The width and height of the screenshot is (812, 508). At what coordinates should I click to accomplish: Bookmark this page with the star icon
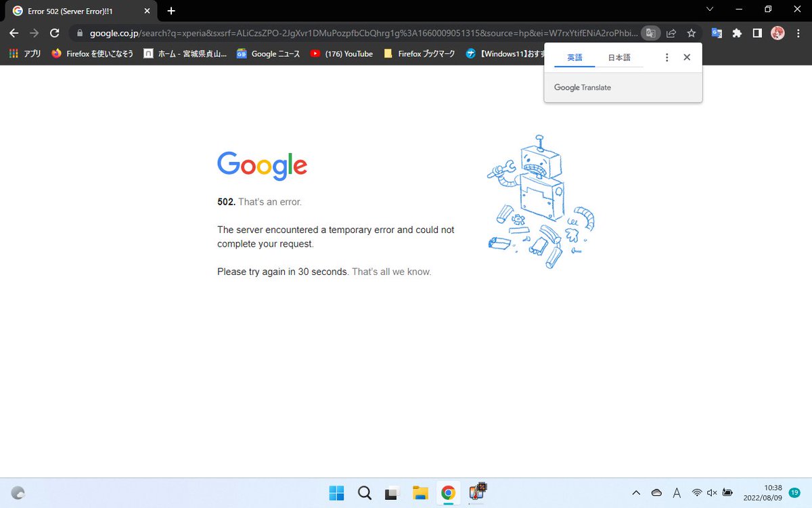[691, 33]
